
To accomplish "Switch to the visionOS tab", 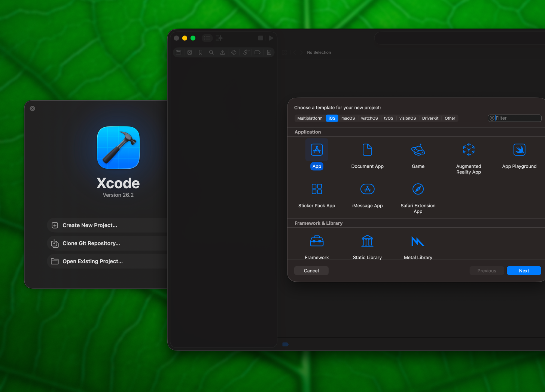I will pos(408,118).
